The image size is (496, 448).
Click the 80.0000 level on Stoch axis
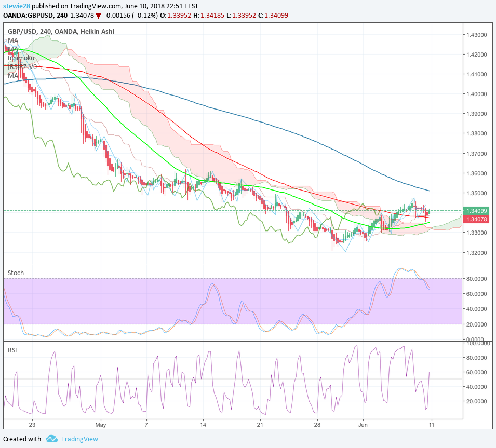[x=477, y=279]
